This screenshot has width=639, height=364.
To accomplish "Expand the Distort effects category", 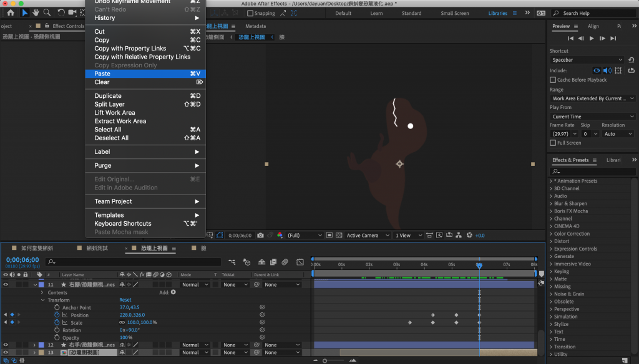I will point(551,241).
